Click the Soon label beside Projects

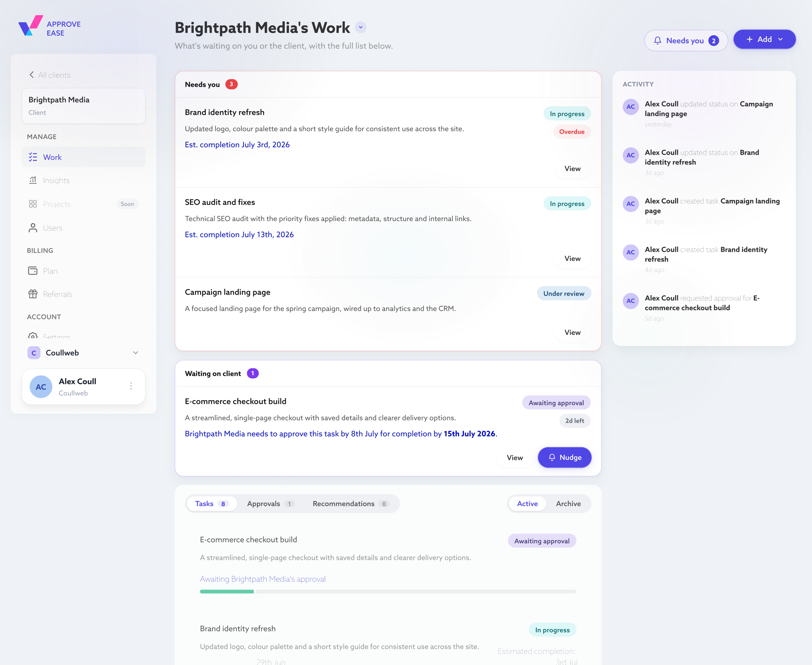click(128, 204)
